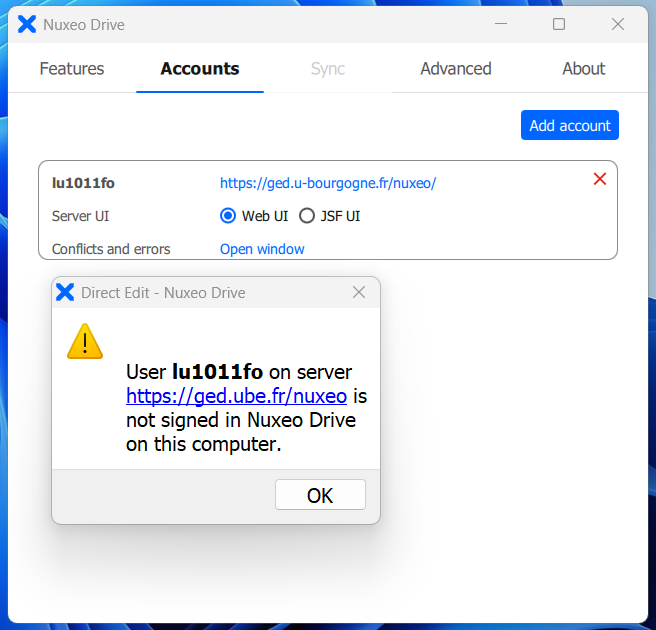Select the Accounts tab
Screen dimensions: 656x630
[200, 69]
